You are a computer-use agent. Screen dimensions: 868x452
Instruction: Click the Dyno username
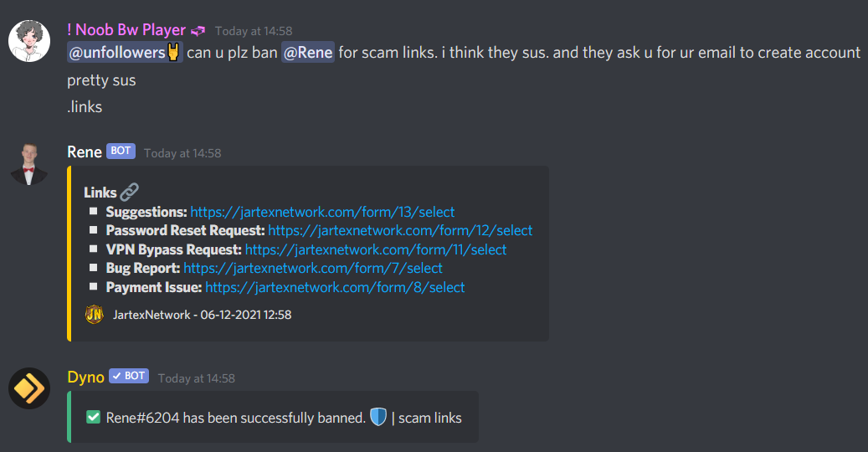[86, 377]
